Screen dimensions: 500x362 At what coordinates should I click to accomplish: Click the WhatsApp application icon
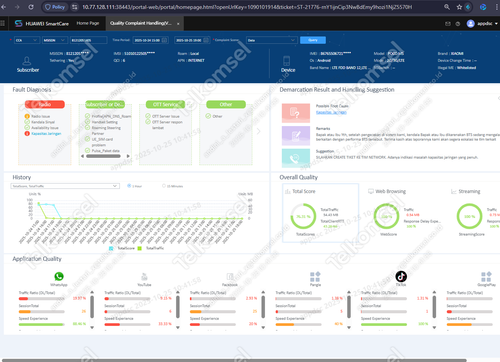[x=59, y=276]
